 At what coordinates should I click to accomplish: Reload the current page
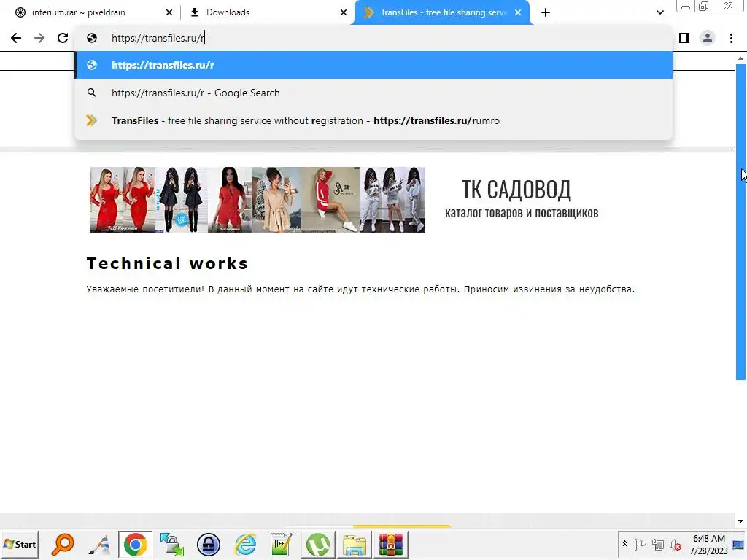63,38
